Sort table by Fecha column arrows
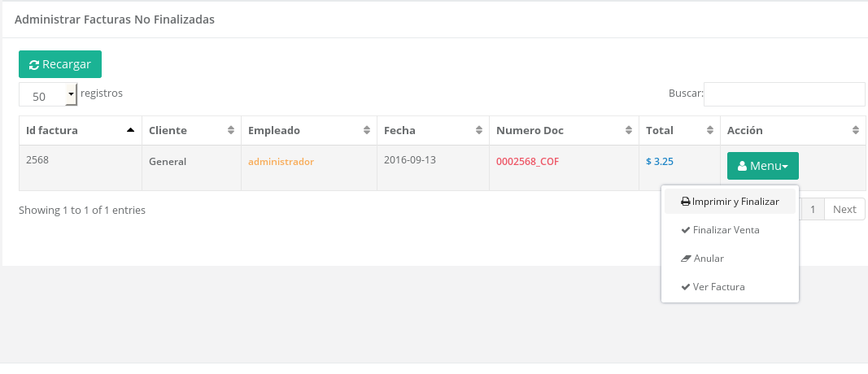This screenshot has width=868, height=374. pyautogui.click(x=479, y=130)
